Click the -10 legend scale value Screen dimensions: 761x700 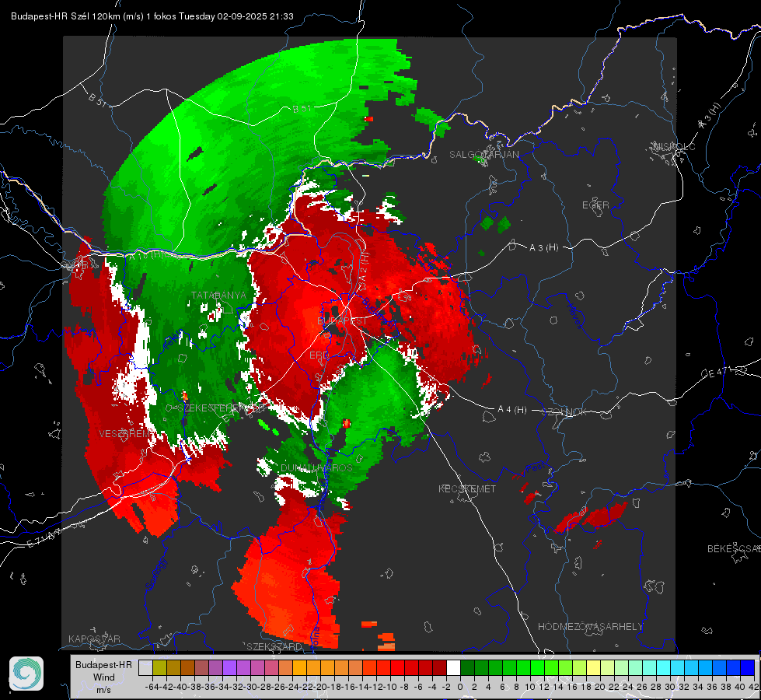pyautogui.click(x=389, y=687)
